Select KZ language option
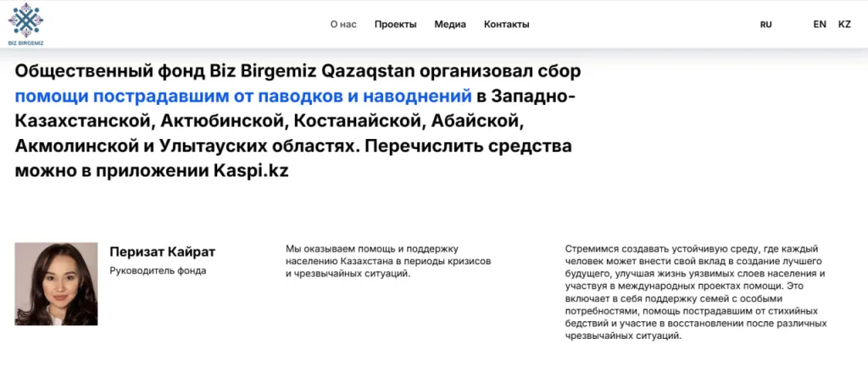Viewport: 868px width, 383px height. (x=844, y=25)
